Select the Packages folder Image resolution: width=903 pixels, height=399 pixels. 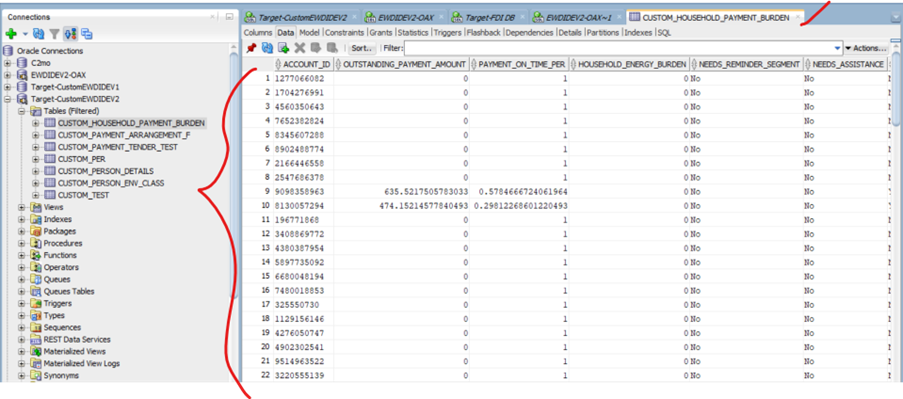[59, 231]
